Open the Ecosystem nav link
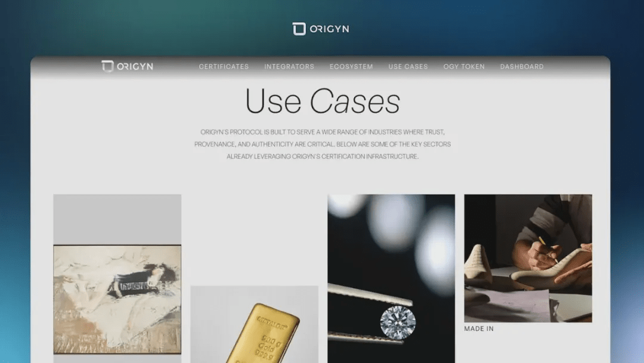The width and height of the screenshot is (644, 363). click(351, 67)
